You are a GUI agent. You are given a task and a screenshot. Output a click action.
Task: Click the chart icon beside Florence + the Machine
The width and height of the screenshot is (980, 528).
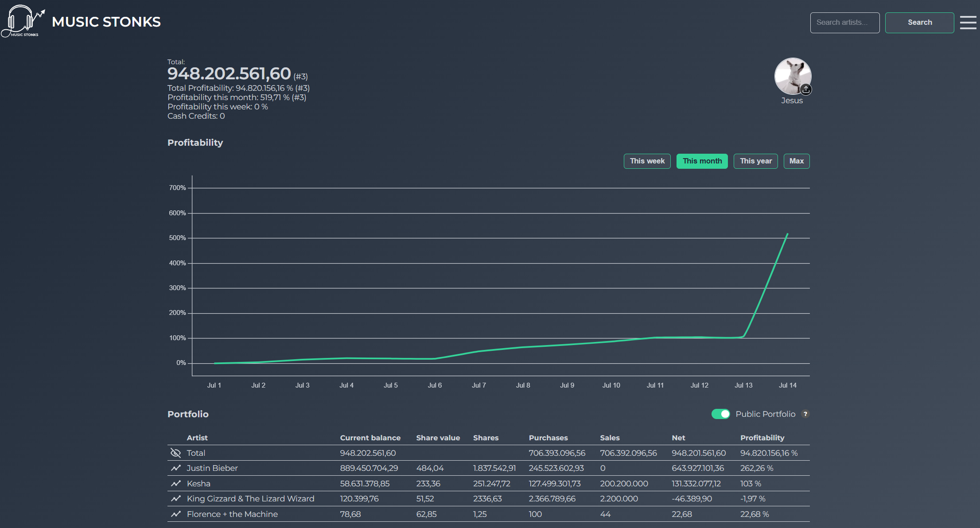[176, 514]
